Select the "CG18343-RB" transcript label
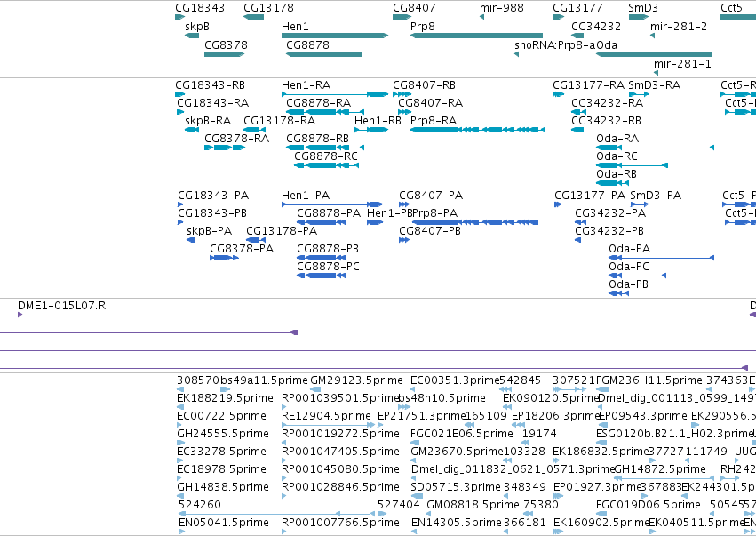Viewport: 756px width, 536px height. click(211, 85)
